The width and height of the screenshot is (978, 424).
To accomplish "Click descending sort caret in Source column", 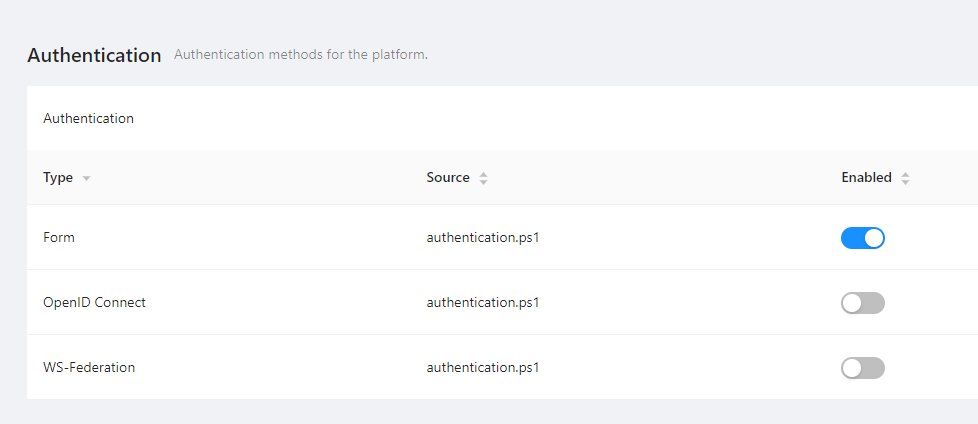I will click(483, 182).
